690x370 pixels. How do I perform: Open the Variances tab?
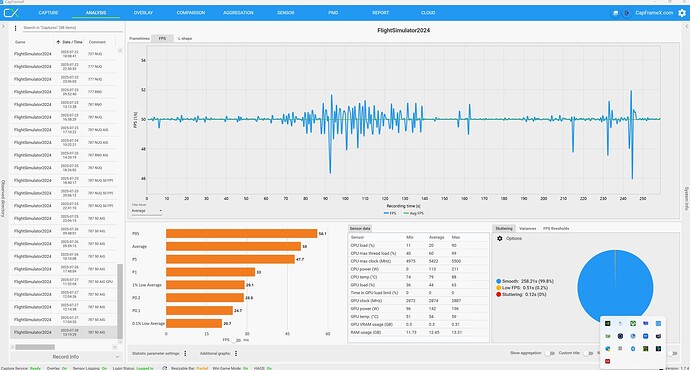point(528,229)
